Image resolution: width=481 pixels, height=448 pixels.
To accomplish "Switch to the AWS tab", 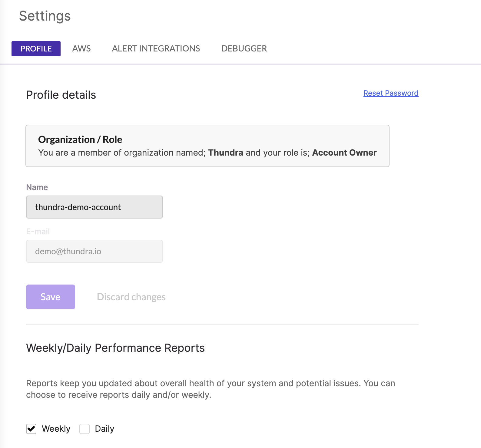I will tap(81, 48).
